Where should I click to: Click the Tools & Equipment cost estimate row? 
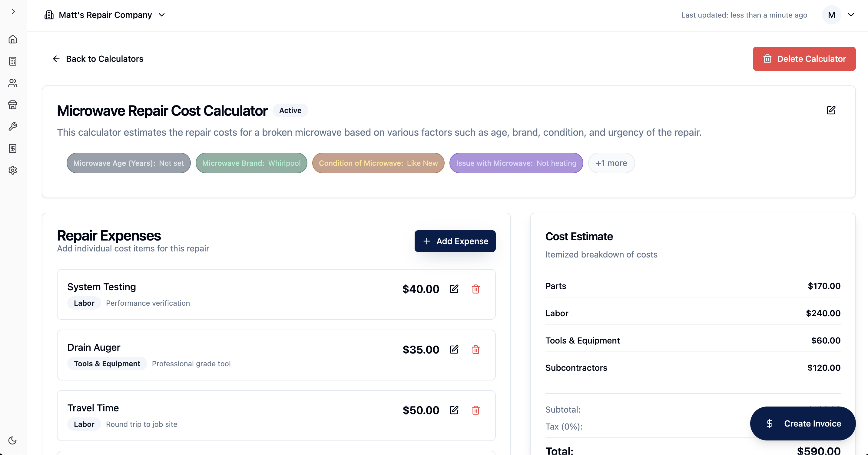click(x=693, y=340)
